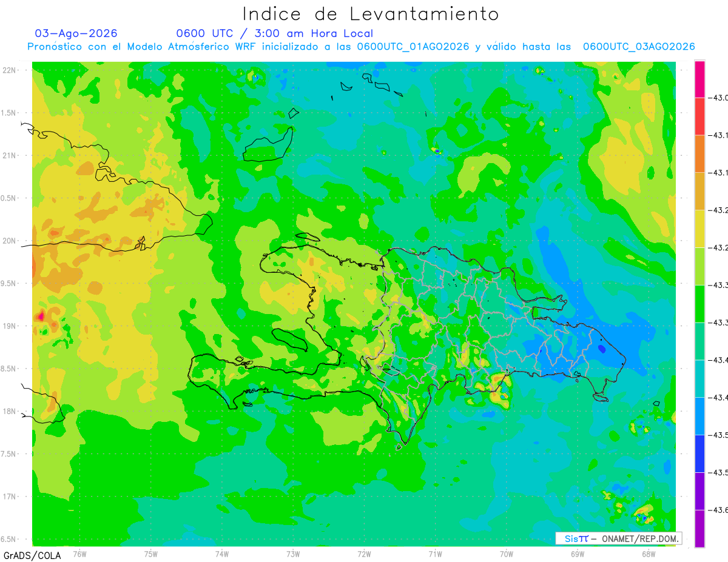Image resolution: width=728 pixels, height=562 pixels.
Task: Click the '22N' latitude label
Action: pyautogui.click(x=10, y=70)
